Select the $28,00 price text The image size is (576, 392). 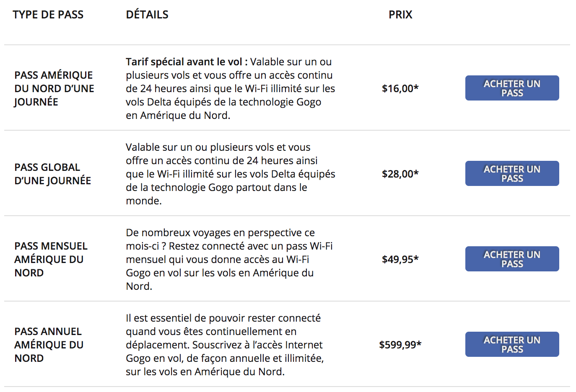(x=400, y=174)
